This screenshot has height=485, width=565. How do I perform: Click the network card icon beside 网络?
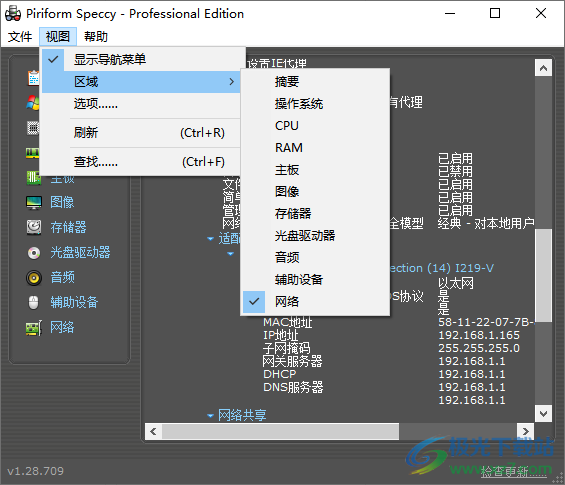(x=34, y=328)
